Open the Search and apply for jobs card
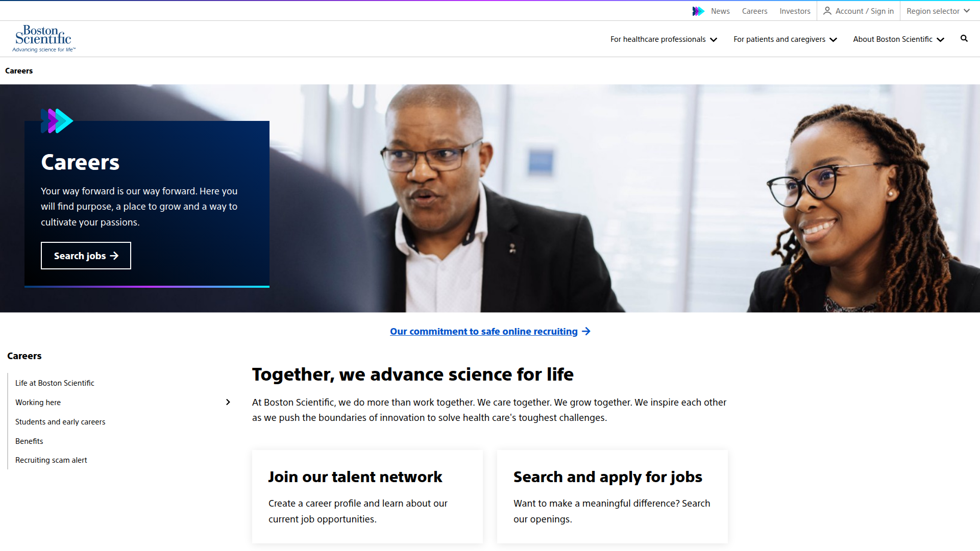Image resolution: width=980 pixels, height=551 pixels. 612,496
